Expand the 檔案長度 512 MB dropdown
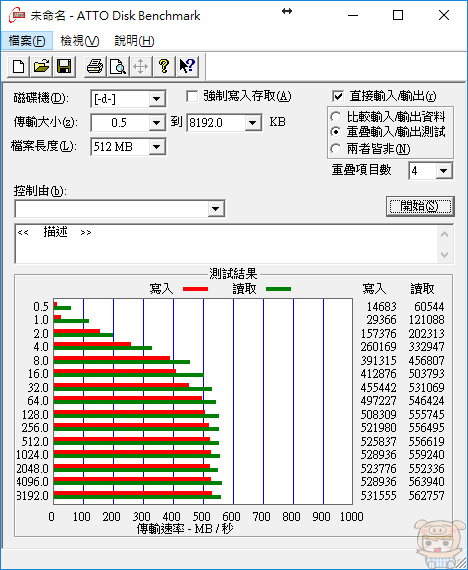Viewport: 468px width, 570px height. pos(157,147)
